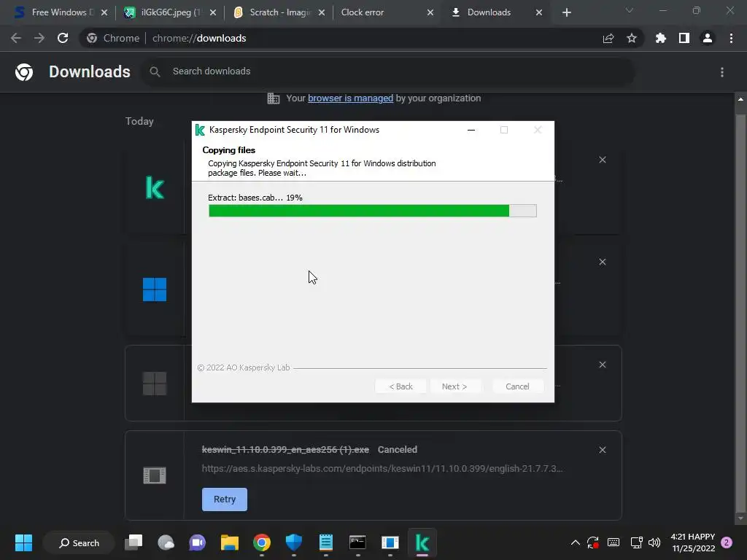This screenshot has width=747, height=560.
Task: Open the Windows Start menu
Action: click(23, 542)
